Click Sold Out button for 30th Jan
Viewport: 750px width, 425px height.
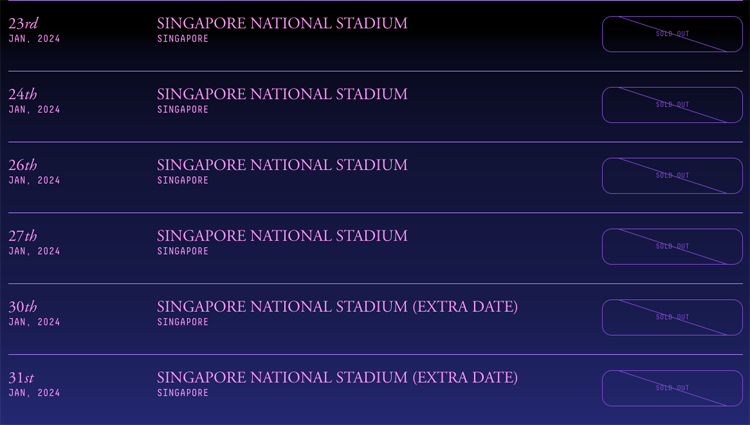point(672,317)
